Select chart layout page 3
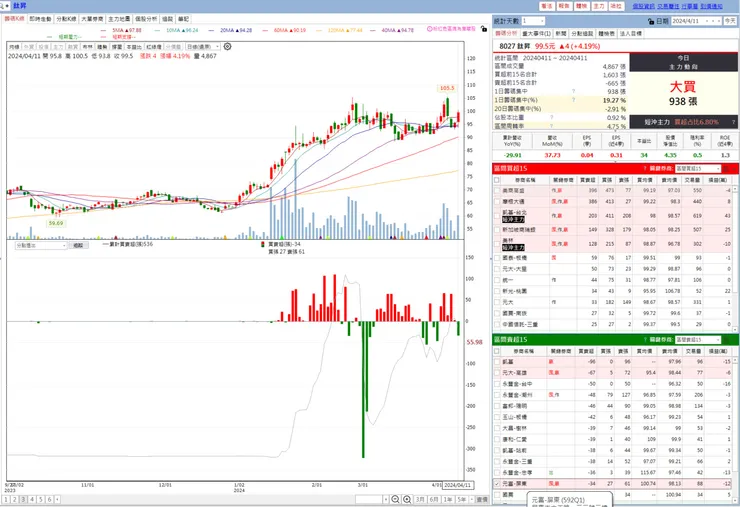The height and width of the screenshot is (507, 740). [x=23, y=499]
